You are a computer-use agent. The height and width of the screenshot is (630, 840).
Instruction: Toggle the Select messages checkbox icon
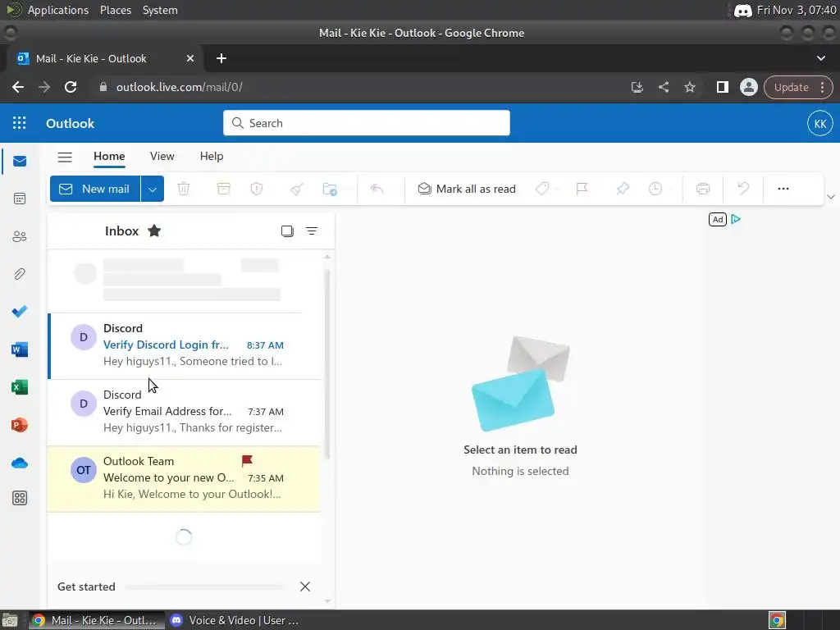point(287,231)
